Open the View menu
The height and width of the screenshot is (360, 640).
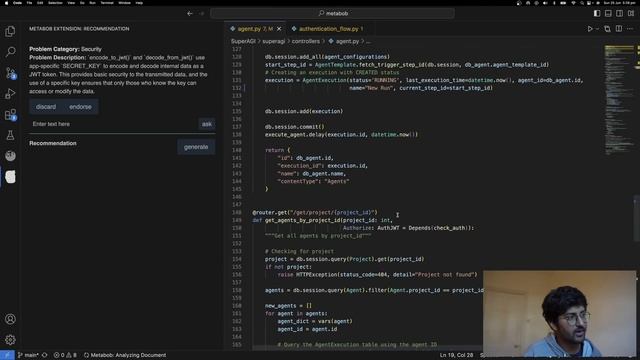click(71, 3)
